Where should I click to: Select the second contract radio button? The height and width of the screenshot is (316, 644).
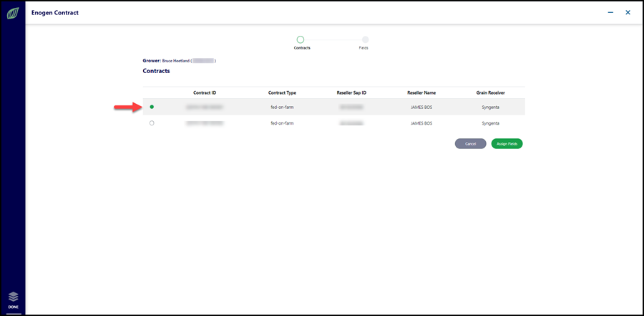tap(152, 123)
